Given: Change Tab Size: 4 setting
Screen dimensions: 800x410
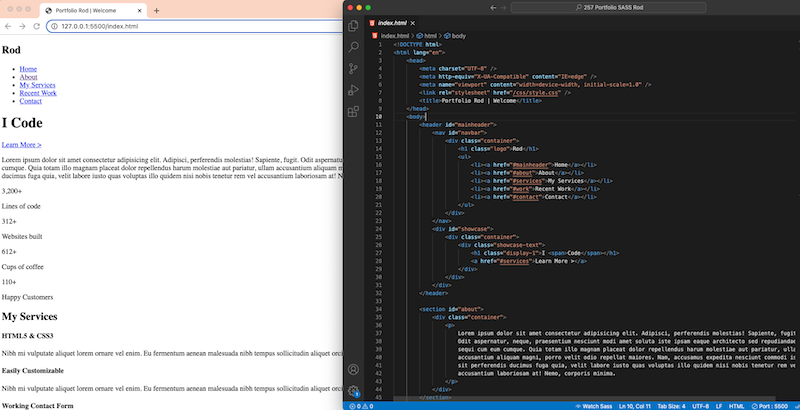Looking at the screenshot, I should 671,406.
